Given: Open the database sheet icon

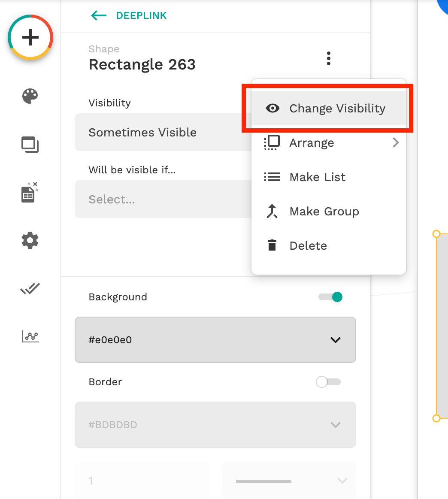Looking at the screenshot, I should [x=30, y=193].
